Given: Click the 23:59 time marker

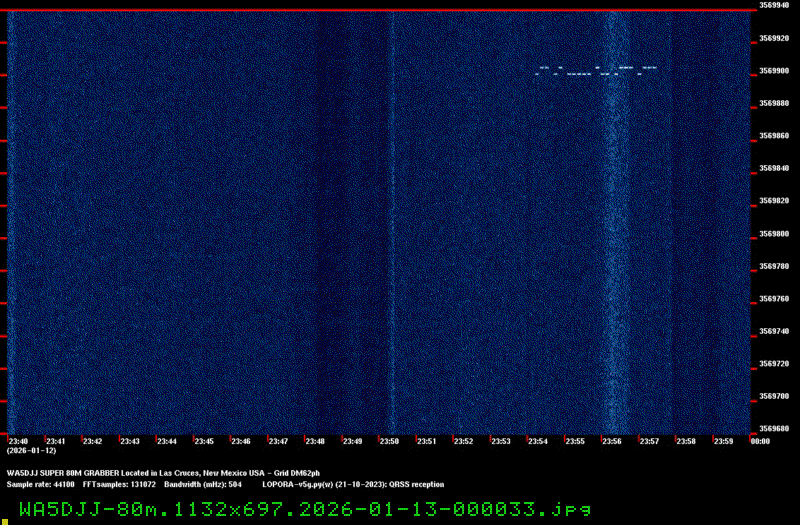Looking at the screenshot, I should (x=723, y=441).
